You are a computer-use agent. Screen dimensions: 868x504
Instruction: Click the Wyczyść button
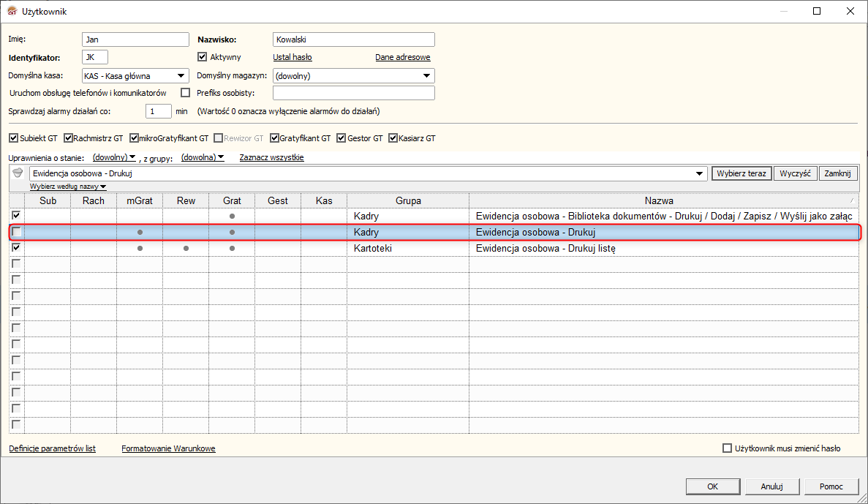click(795, 173)
